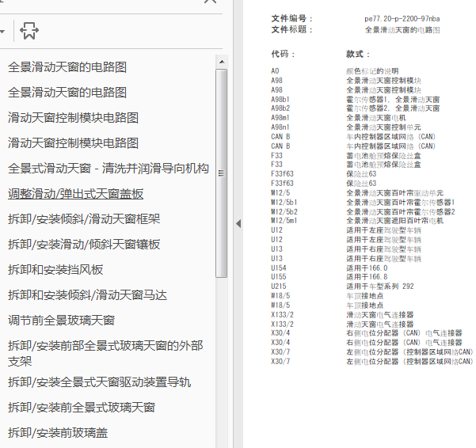Click the 全景滑动天窗电机 entry
The image size is (476, 448).
376,118
